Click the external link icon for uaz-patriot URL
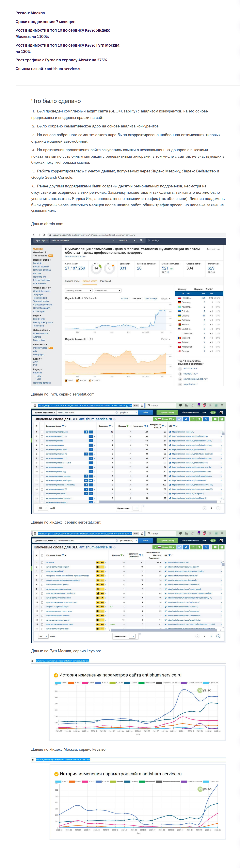Image resolution: width=240 pixels, height=868 pixels. (165, 567)
